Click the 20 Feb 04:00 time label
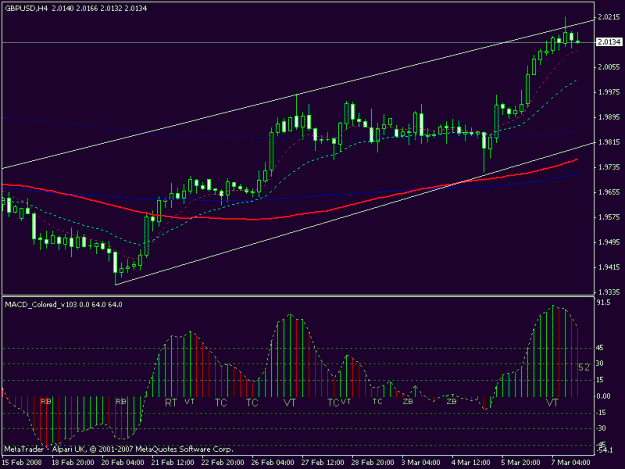Viewport: 625px width, 469px height. point(123,463)
